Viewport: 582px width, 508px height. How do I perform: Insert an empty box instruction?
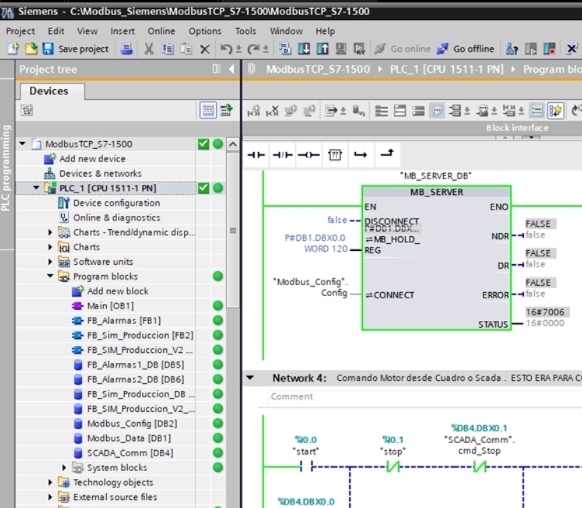click(335, 155)
